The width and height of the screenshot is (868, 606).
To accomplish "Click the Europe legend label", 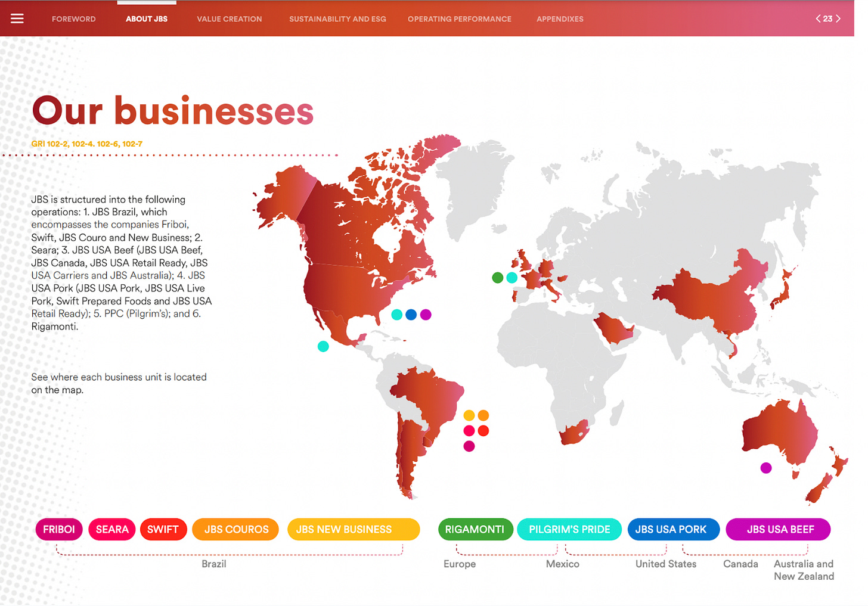I will pos(460,564).
